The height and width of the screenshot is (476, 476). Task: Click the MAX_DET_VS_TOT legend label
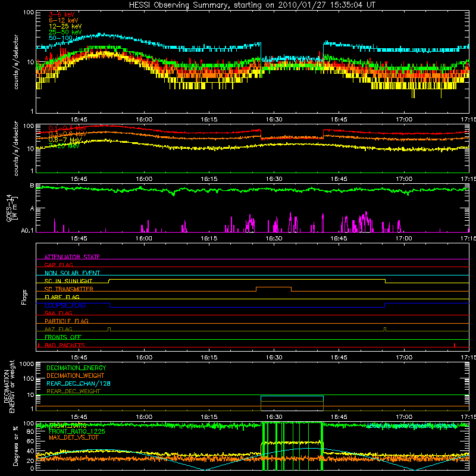pos(74,437)
